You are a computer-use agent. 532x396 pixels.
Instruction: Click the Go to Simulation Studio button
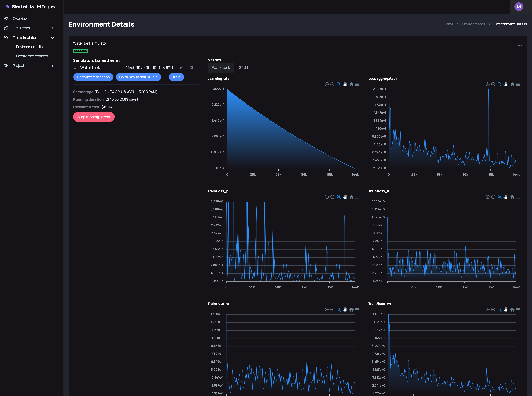(138, 77)
